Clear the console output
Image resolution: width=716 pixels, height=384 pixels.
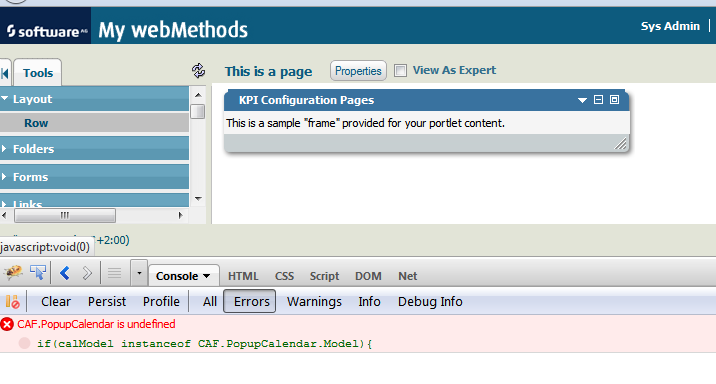pyautogui.click(x=56, y=302)
